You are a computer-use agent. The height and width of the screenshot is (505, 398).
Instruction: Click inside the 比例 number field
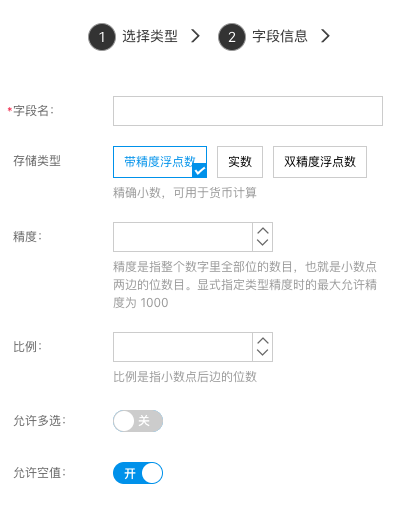(183, 347)
